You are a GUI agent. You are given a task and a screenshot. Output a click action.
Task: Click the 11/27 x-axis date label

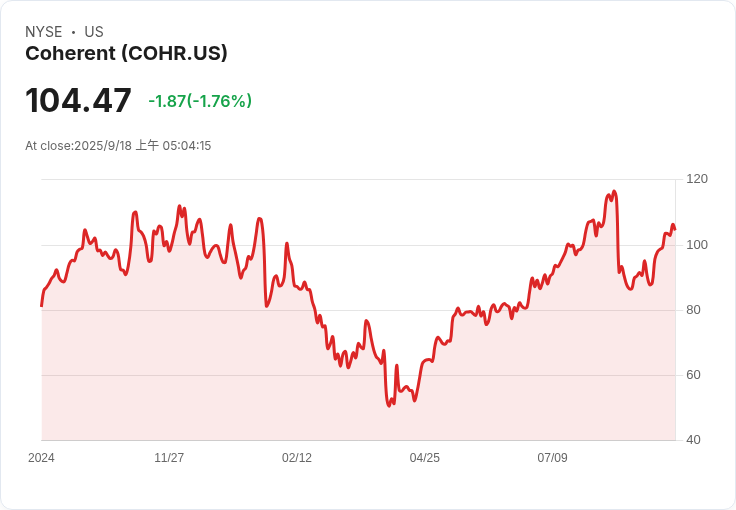tap(169, 458)
